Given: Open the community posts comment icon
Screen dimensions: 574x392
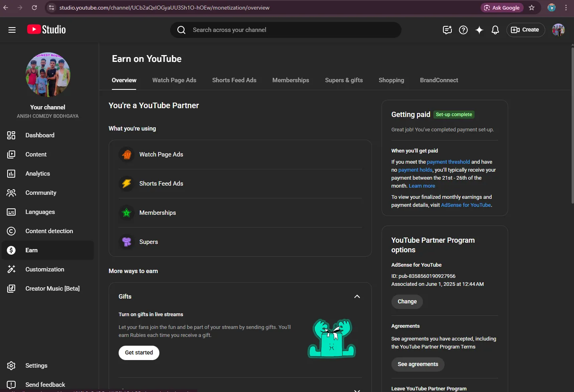Looking at the screenshot, I should point(447,30).
